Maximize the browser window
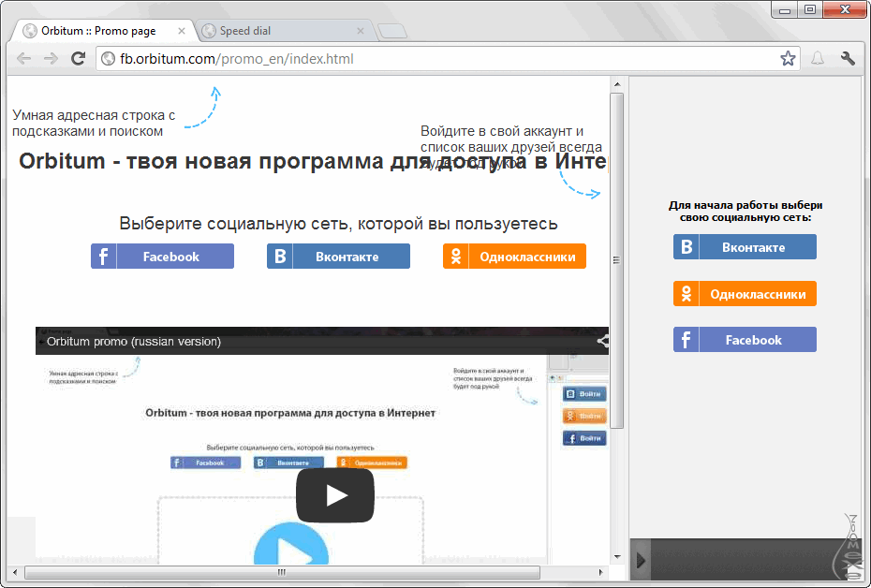The width and height of the screenshot is (871, 588). pyautogui.click(x=810, y=10)
